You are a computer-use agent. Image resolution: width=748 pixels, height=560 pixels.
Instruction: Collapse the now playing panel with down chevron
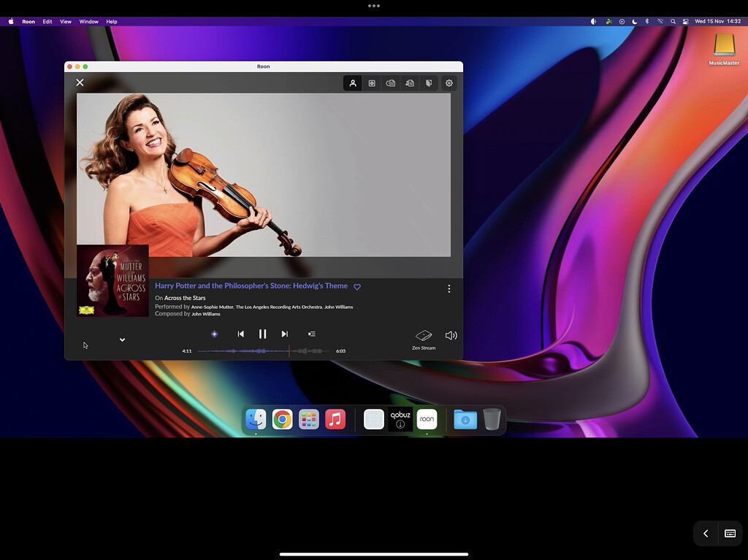pyautogui.click(x=122, y=339)
